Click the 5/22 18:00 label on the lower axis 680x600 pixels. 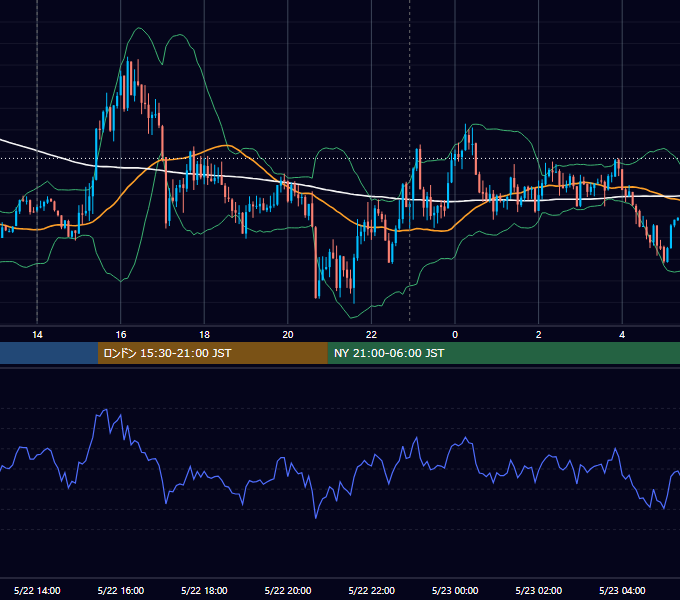pyautogui.click(x=204, y=590)
